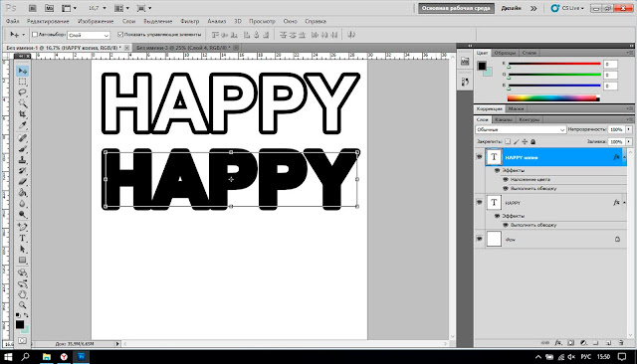Open Windows Start button

pyautogui.click(x=8, y=357)
